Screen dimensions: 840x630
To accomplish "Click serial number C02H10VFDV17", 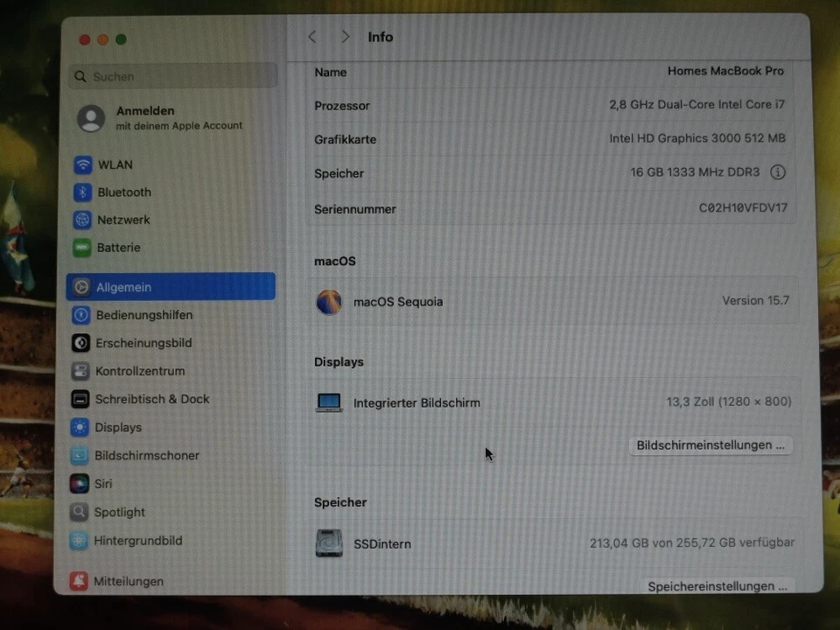I will coord(743,208).
